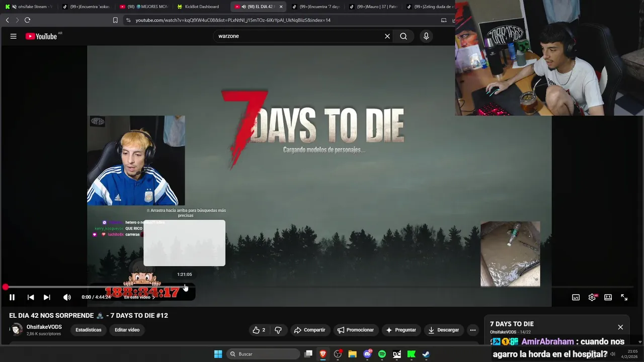Click the browser address bar URL
This screenshot has width=644, height=362.
[233, 20]
